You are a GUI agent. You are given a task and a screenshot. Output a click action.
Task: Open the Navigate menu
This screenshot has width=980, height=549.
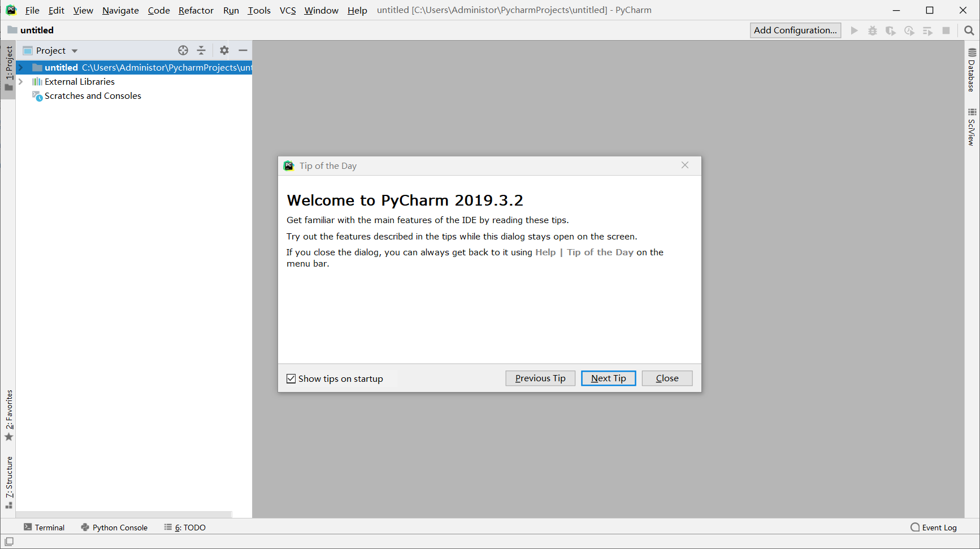tap(120, 10)
